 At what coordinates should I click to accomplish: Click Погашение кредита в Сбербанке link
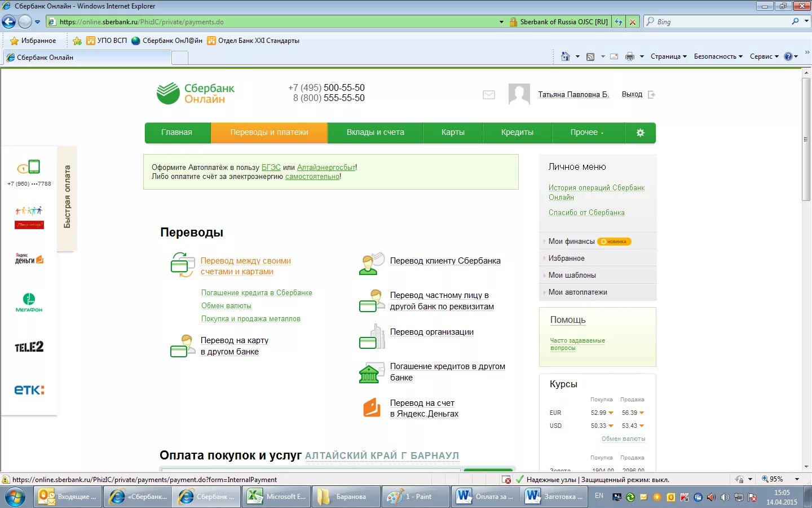tap(257, 293)
